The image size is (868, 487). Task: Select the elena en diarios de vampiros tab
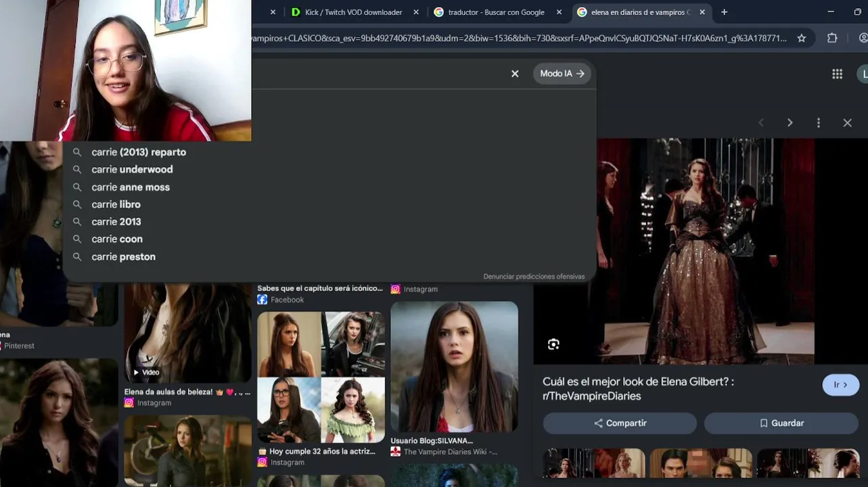pyautogui.click(x=640, y=12)
